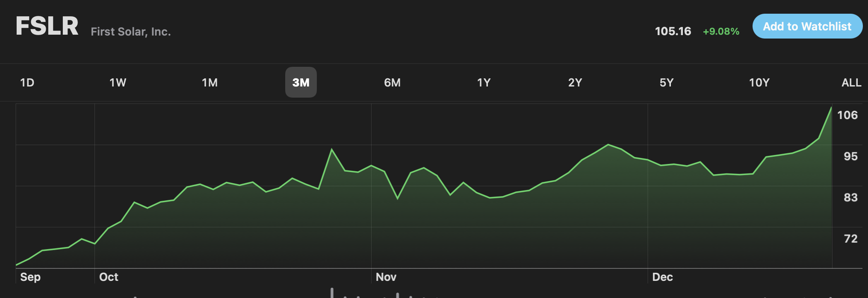
Task: Click the Sep month label
Action: coord(30,277)
